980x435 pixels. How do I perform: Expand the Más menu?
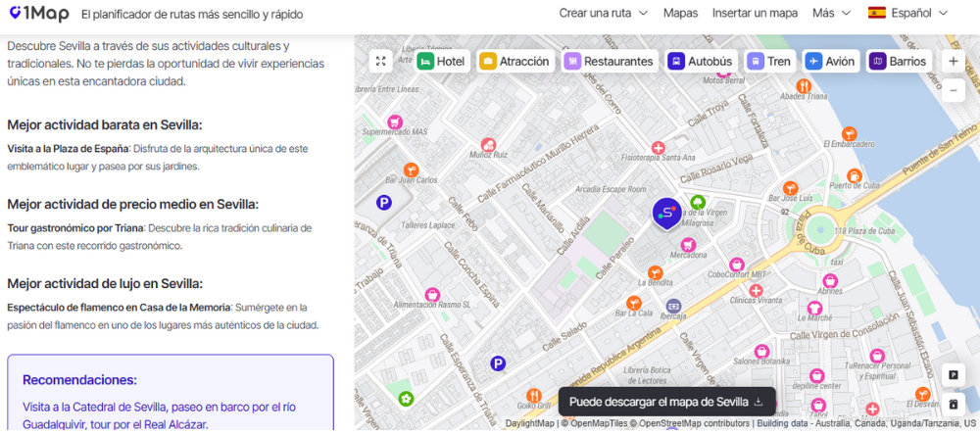831,13
